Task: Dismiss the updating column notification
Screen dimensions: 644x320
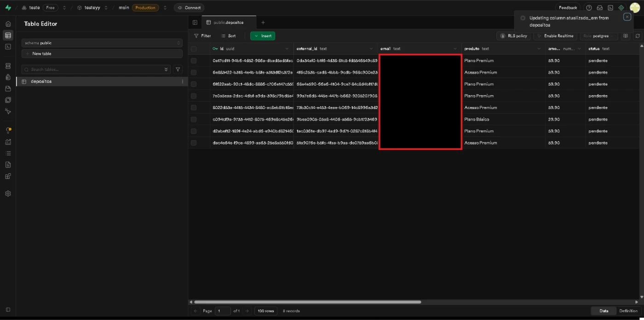Action: (x=627, y=17)
